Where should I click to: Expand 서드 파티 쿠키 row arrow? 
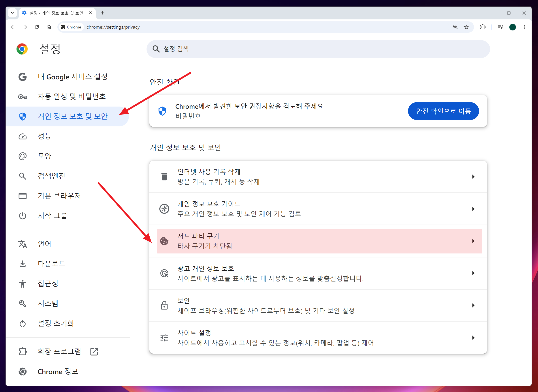[473, 241]
